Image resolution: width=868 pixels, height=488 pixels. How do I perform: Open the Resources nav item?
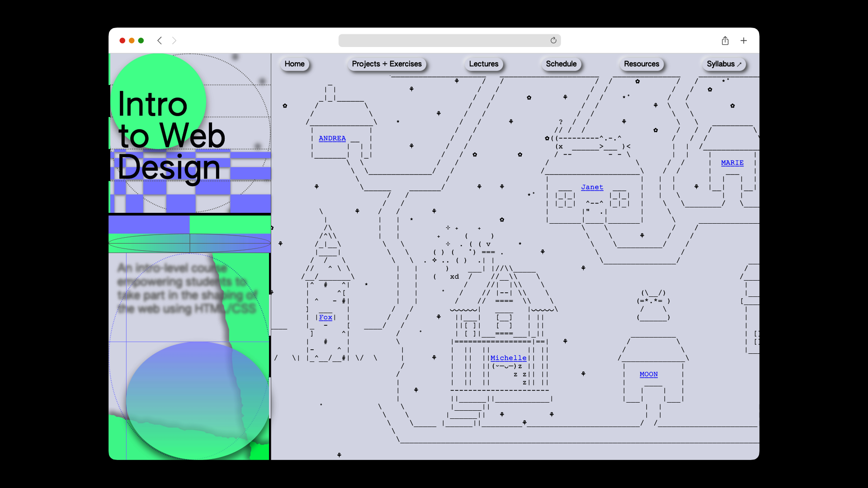642,64
